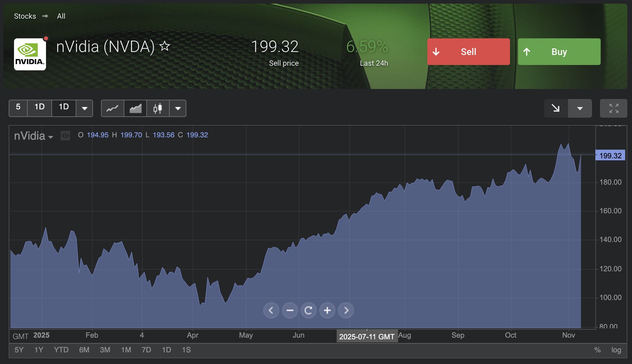Viewport: 632px width, 364px height.
Task: Open the drawing tools dropdown arrow
Action: (x=580, y=108)
